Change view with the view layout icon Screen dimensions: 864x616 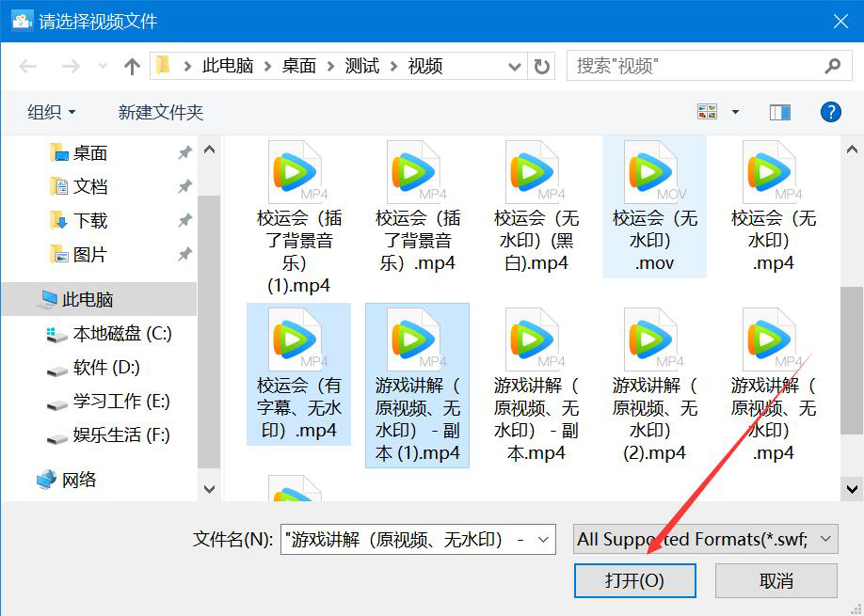707,112
